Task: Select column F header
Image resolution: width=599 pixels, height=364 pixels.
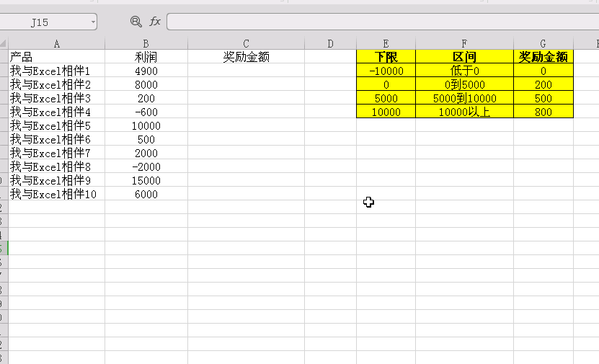Action: click(464, 43)
